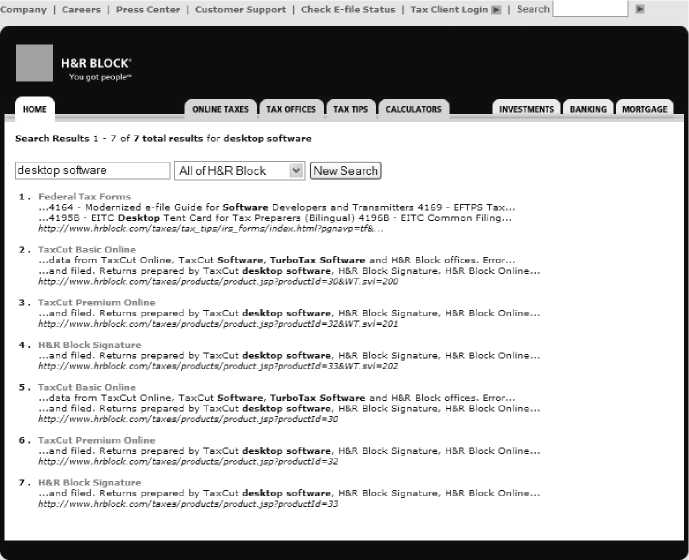Click Check E-file Status link

(348, 10)
